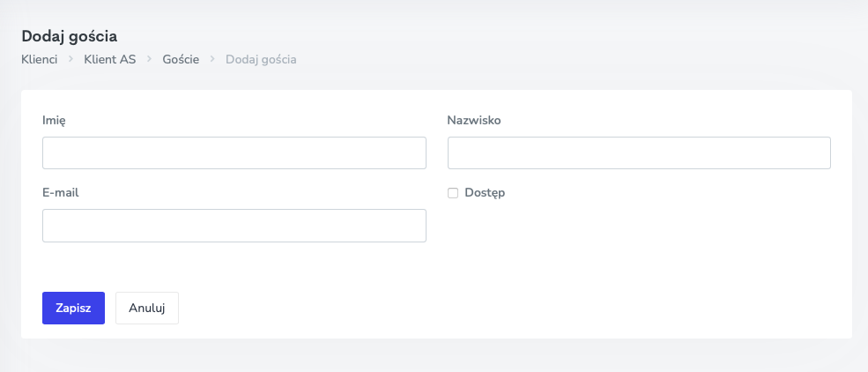Click the Nazwisko field label
868x372 pixels.
pos(474,120)
